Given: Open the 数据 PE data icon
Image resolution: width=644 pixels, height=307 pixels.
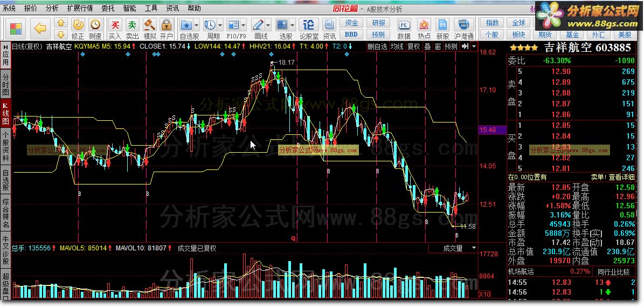Looking at the screenshot, I should click(404, 24).
